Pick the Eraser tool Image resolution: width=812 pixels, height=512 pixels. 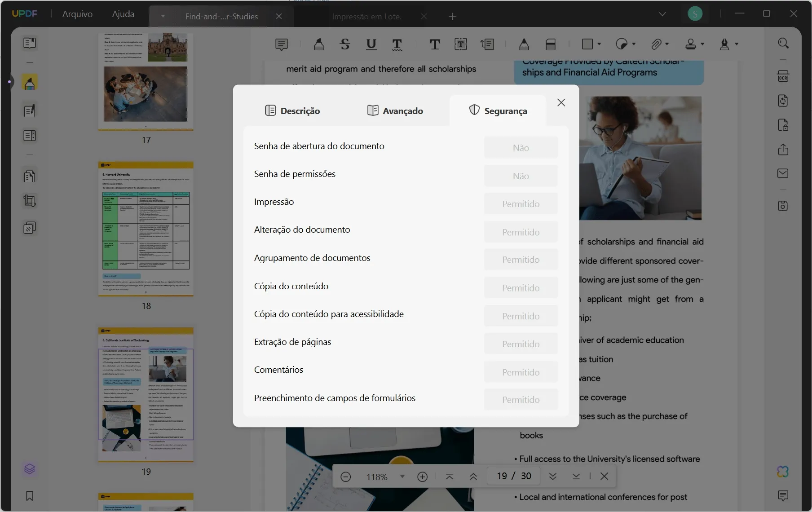551,44
